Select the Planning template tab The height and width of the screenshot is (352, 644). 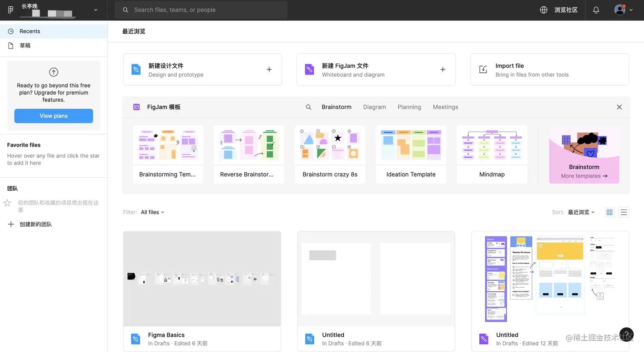point(409,107)
